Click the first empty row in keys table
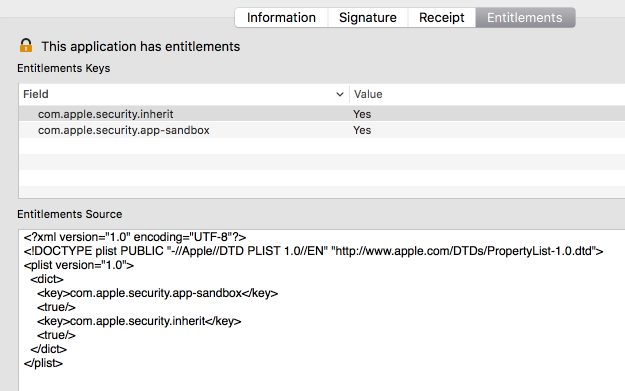The height and width of the screenshot is (391, 625). tap(322, 146)
